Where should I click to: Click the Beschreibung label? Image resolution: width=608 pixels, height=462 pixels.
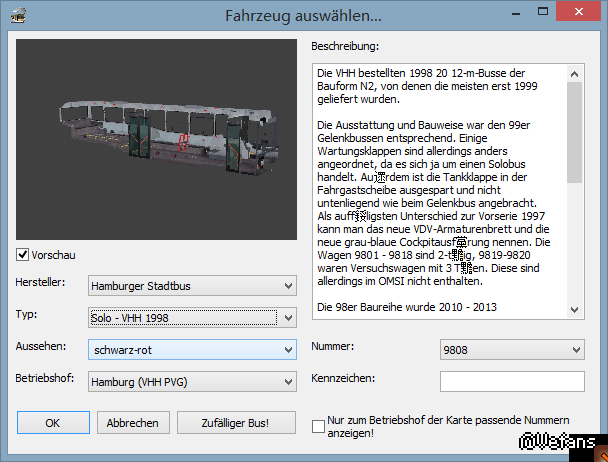pos(344,46)
